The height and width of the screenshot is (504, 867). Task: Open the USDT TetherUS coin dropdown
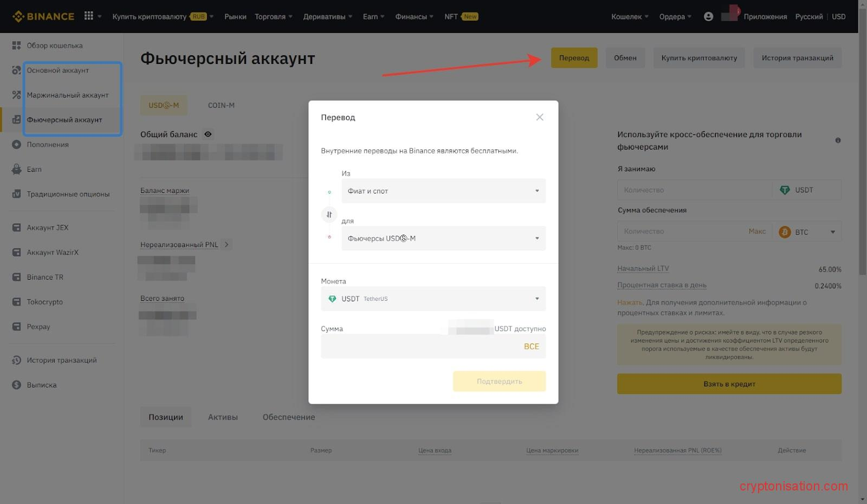tap(432, 299)
